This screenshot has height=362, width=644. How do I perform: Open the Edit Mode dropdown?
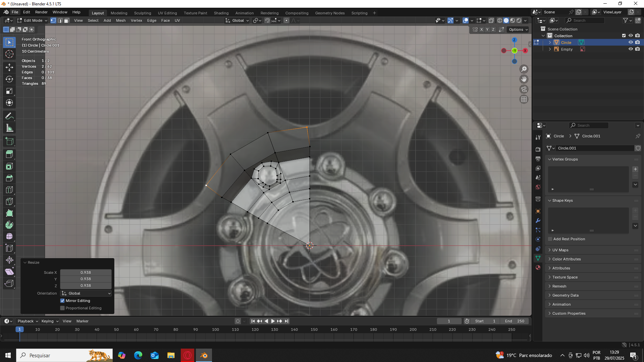pyautogui.click(x=32, y=20)
